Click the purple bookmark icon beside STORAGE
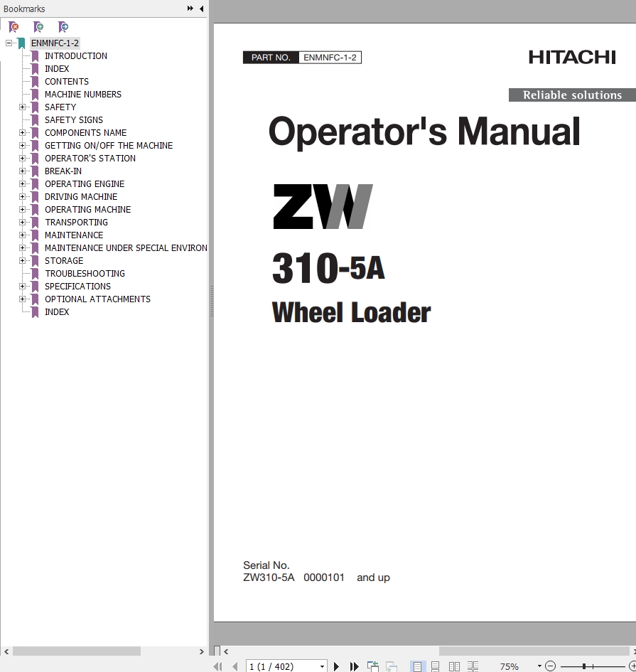Viewport: 636px width, 672px height. 35,260
